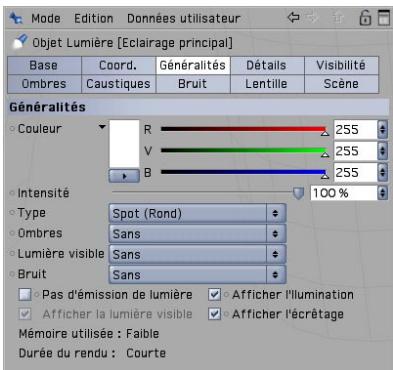The width and height of the screenshot is (393, 370).
Task: Toggle Afficher l'écrêtage checkbox
Action: [x=214, y=314]
